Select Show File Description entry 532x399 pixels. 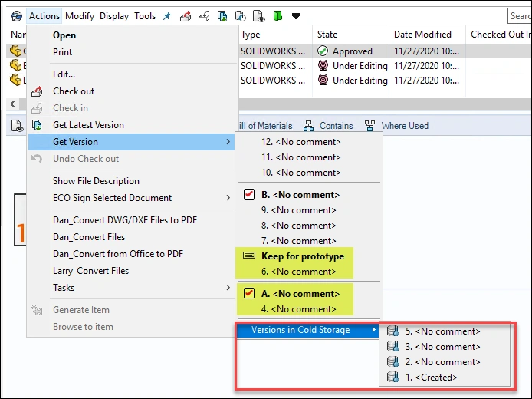(x=96, y=181)
